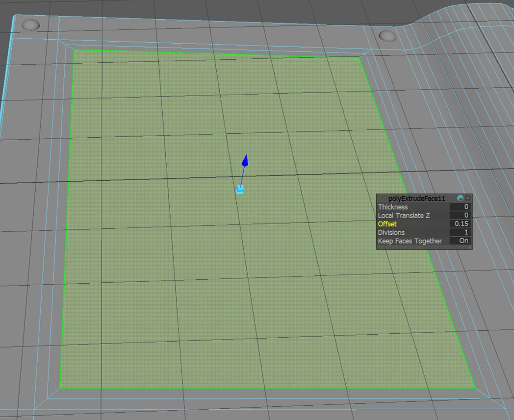Click the Thickness value field
Screen dimensions: 514x420
click(460, 207)
